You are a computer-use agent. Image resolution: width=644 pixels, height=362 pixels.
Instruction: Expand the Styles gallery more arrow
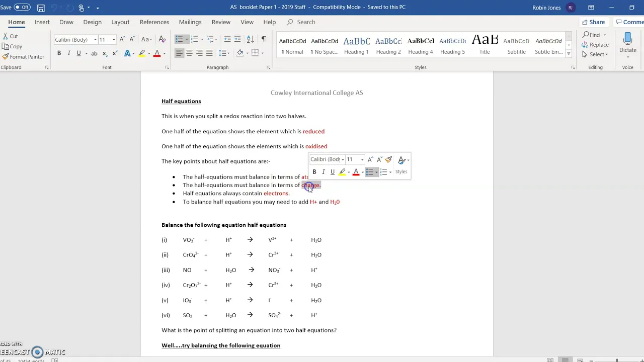click(569, 53)
